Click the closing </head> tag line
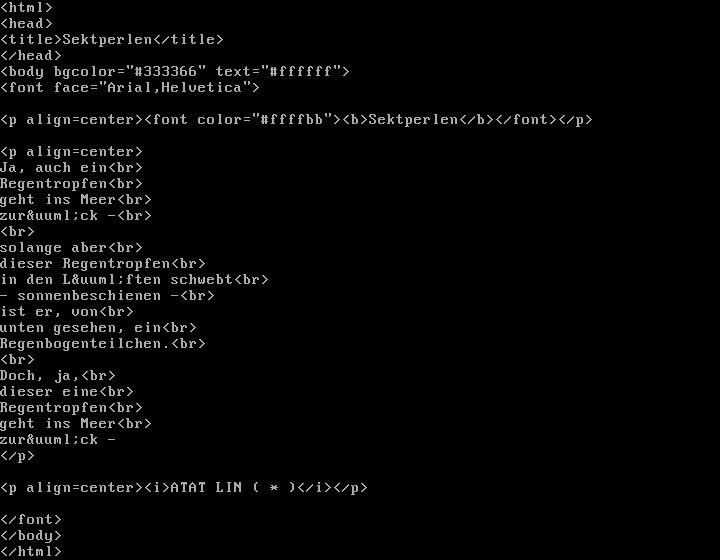This screenshot has height=560, width=720. [x=30, y=56]
